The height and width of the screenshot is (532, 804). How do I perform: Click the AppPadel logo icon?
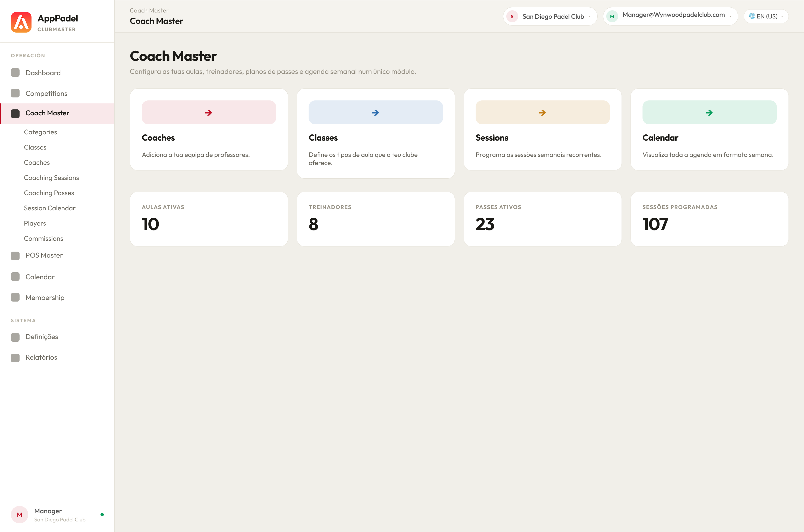coord(21,22)
